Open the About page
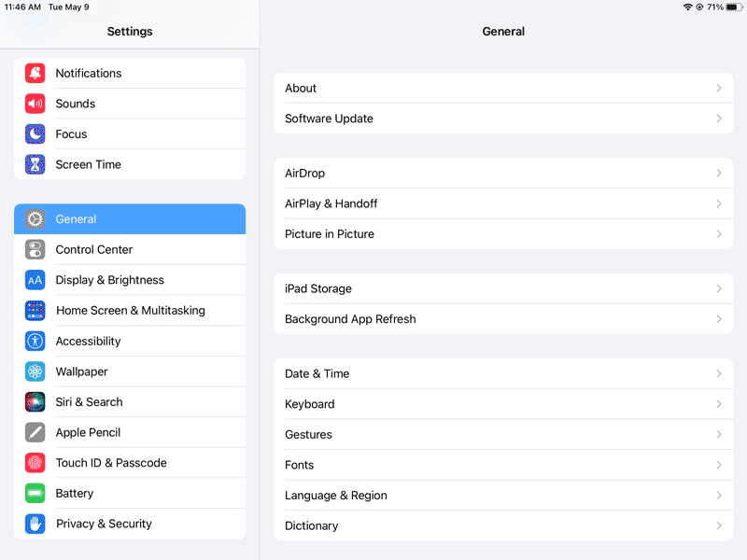The width and height of the screenshot is (747, 560). click(x=503, y=88)
